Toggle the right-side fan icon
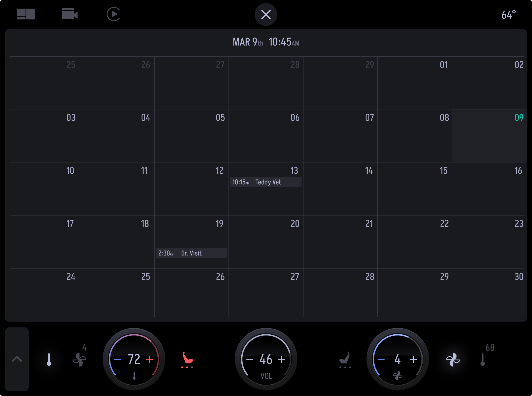The image size is (532, 396). click(x=453, y=359)
